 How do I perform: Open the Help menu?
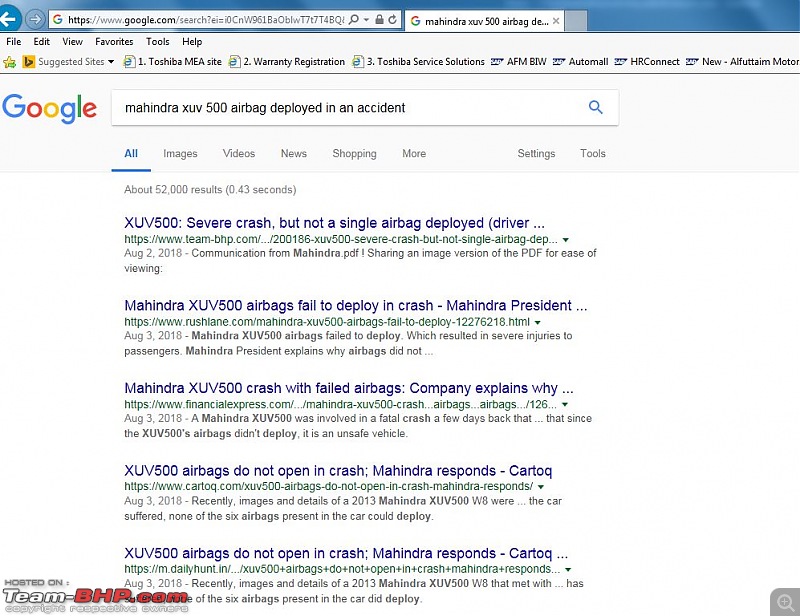pyautogui.click(x=192, y=42)
